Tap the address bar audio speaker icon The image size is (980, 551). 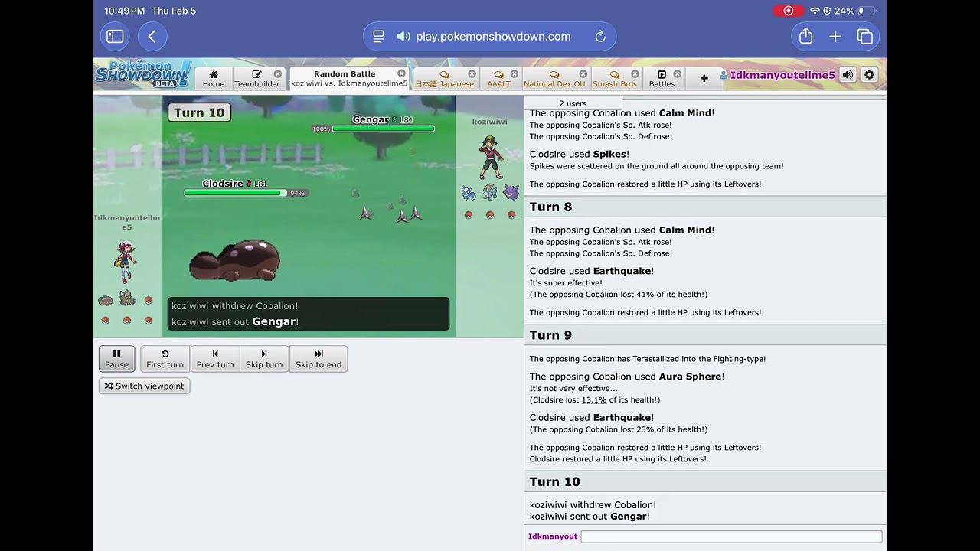pos(403,36)
